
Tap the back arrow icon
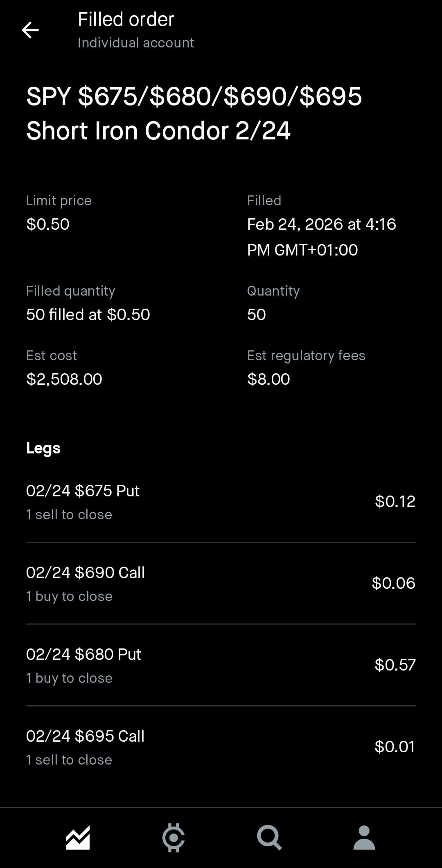[30, 30]
